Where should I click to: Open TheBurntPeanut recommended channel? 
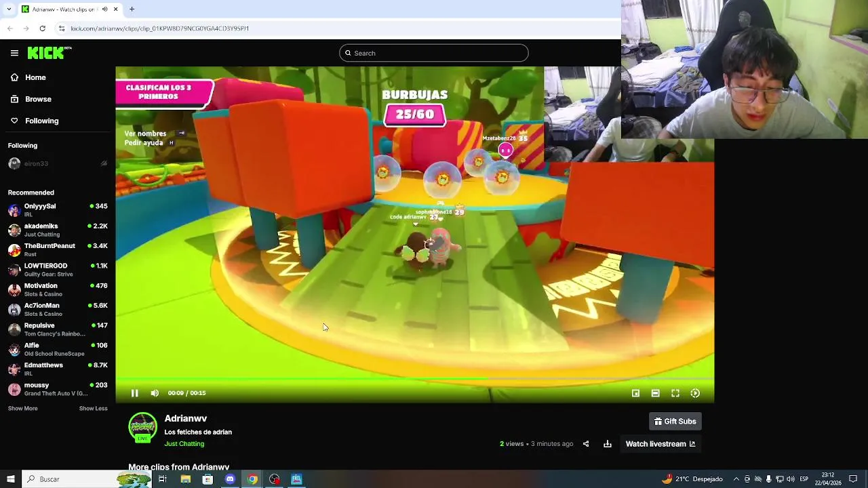coord(58,249)
